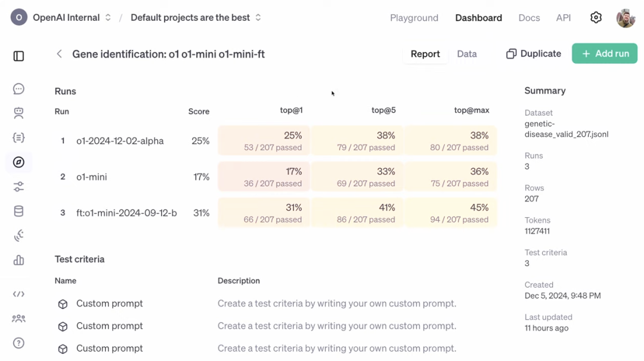Duplicate this evaluation
This screenshot has height=361, width=644.
[x=534, y=54]
